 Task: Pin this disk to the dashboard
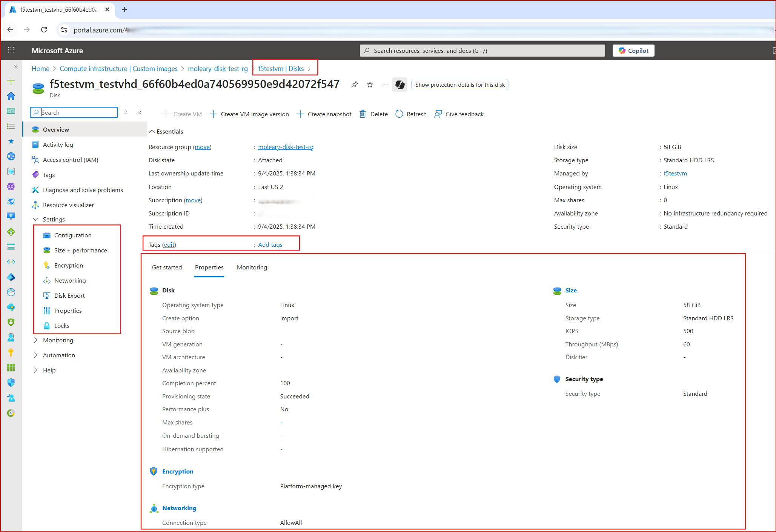355,85
